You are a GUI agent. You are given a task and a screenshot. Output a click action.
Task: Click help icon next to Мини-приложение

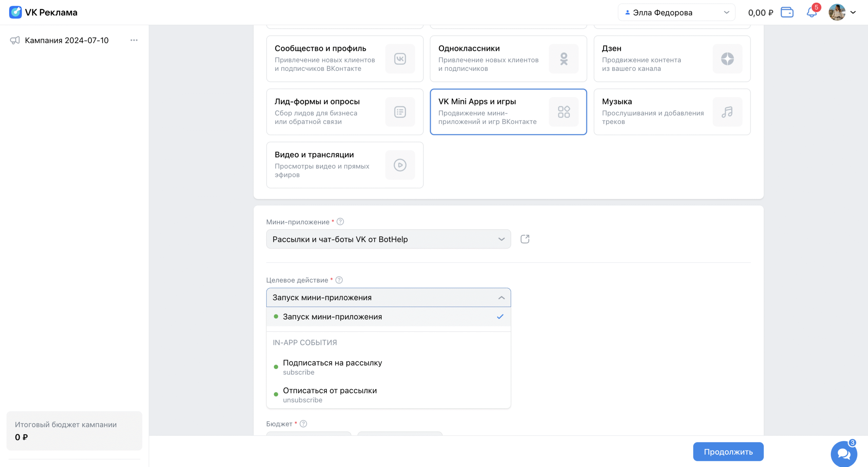340,222
